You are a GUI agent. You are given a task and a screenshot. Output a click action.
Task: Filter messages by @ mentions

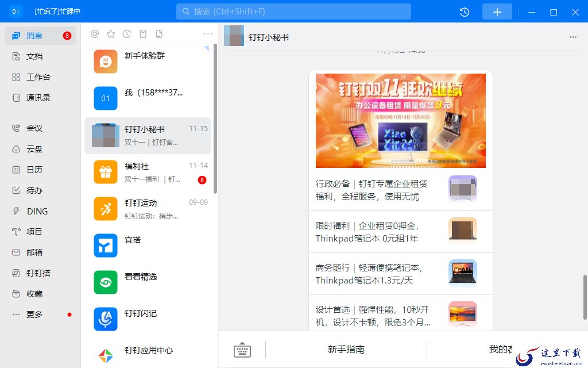click(95, 34)
